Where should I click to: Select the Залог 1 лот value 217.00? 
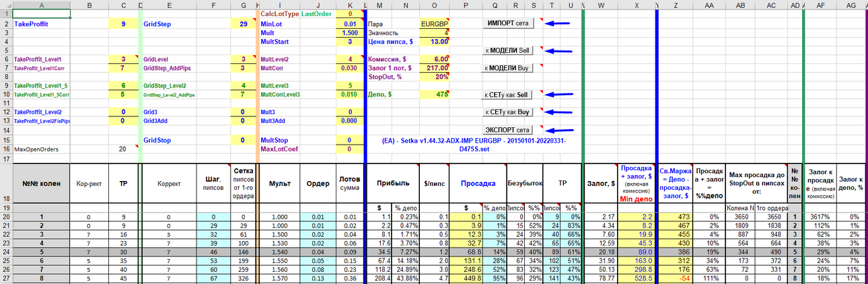[434, 68]
